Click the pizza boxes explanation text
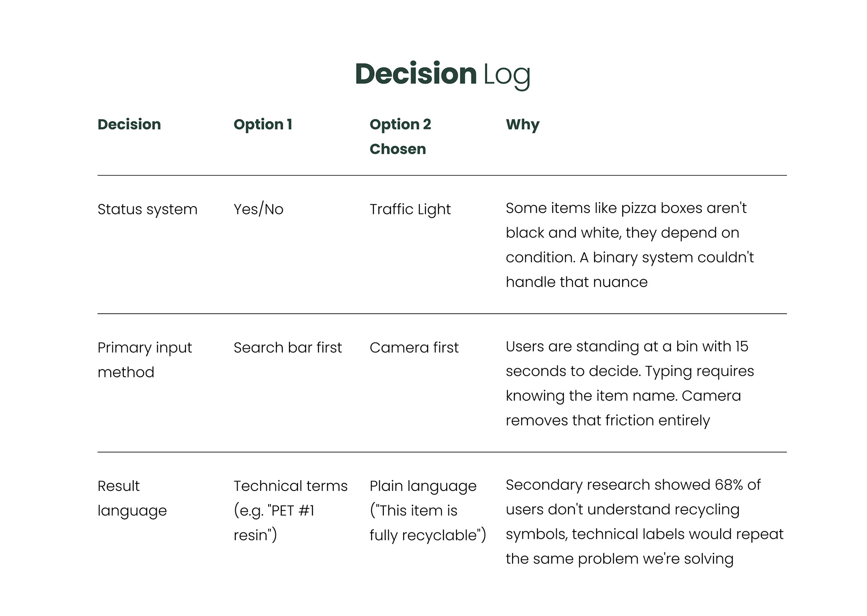 pyautogui.click(x=629, y=245)
